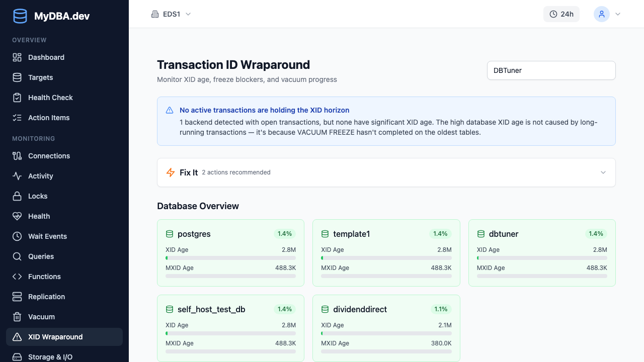Click the '2 actions recommended' text
The width and height of the screenshot is (644, 362).
coord(236,172)
